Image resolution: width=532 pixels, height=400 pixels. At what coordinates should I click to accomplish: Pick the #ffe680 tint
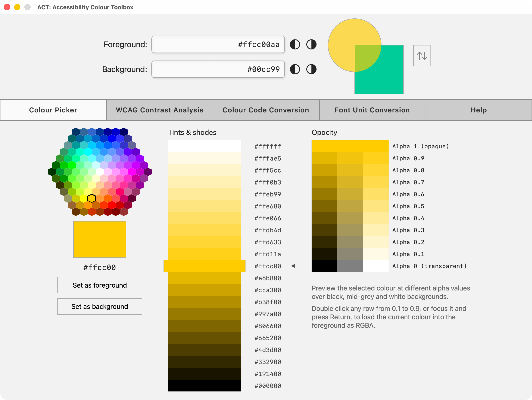pos(204,206)
